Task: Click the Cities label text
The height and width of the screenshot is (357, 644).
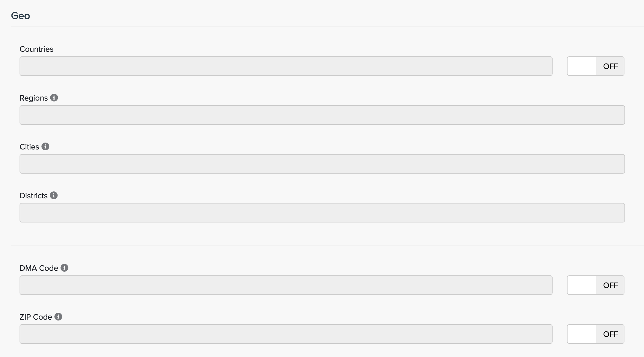Action: [x=29, y=147]
